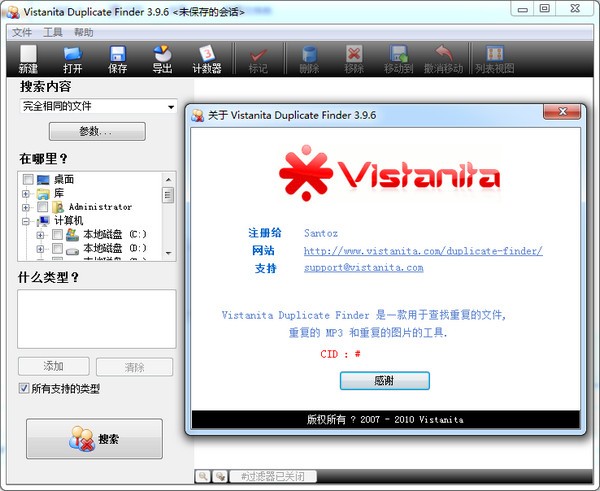Check the 本地磁盘 (D:) checkbox
Image resolution: width=600 pixels, height=491 pixels.
57,248
